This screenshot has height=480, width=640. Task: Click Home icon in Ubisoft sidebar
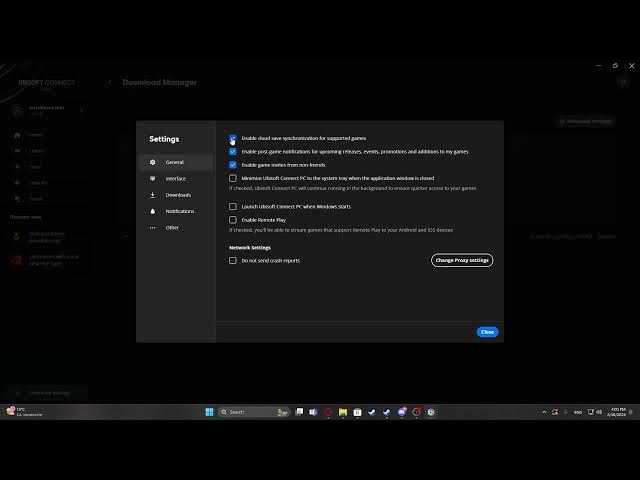pos(17,135)
